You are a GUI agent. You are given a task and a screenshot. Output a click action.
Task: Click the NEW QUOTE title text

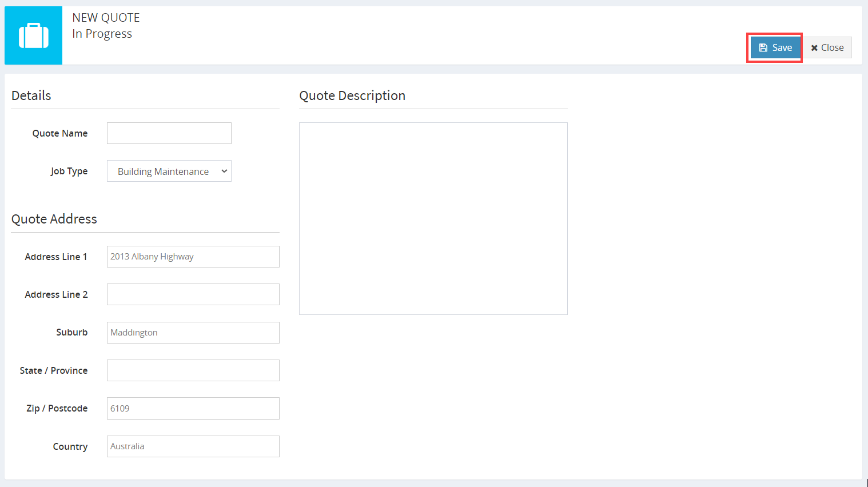106,18
